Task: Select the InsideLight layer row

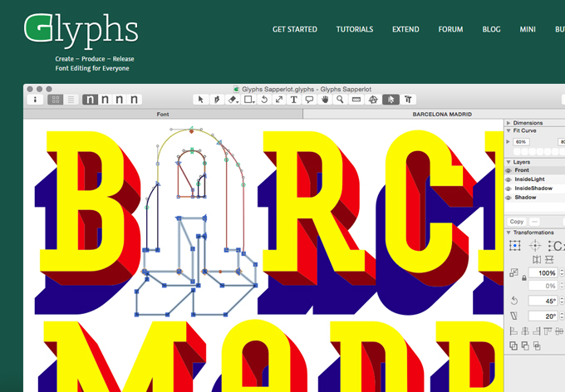Action: click(x=535, y=179)
